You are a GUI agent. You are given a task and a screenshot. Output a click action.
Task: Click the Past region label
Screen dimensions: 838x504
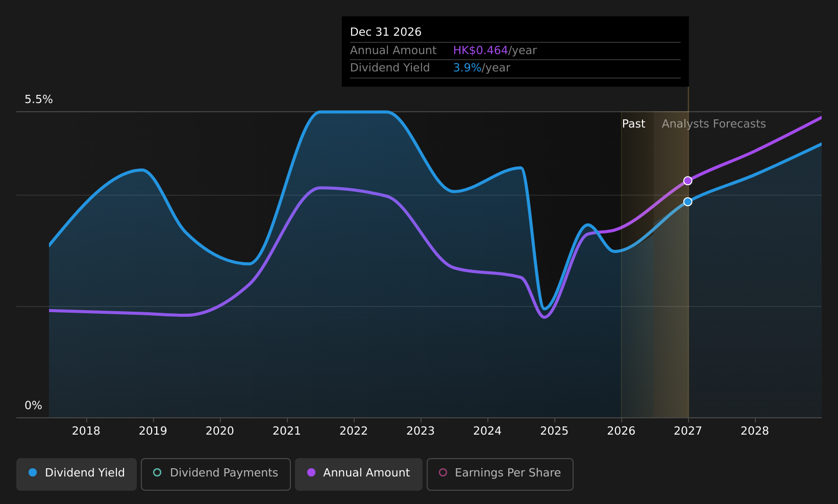point(633,124)
